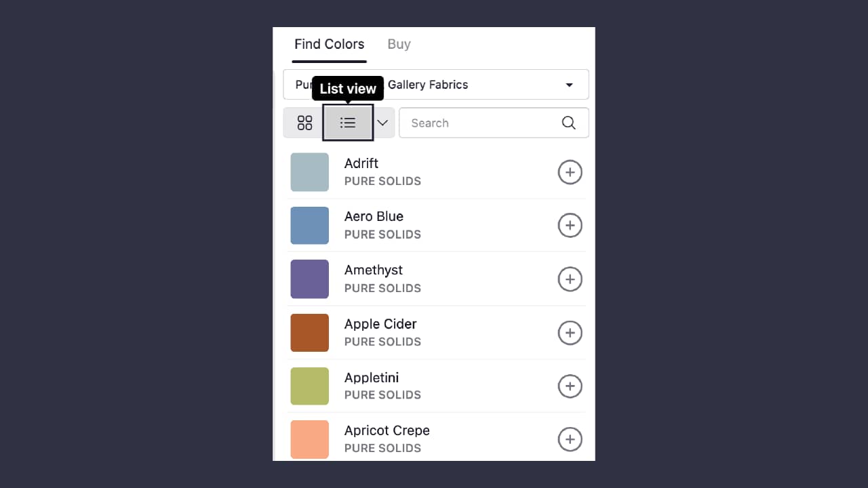The image size is (868, 488).
Task: Open view options chevron dropdown
Action: pyautogui.click(x=382, y=123)
